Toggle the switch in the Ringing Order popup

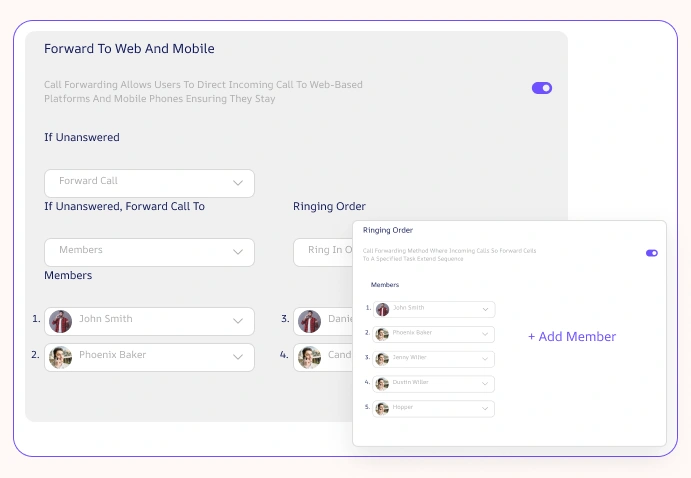tap(652, 253)
